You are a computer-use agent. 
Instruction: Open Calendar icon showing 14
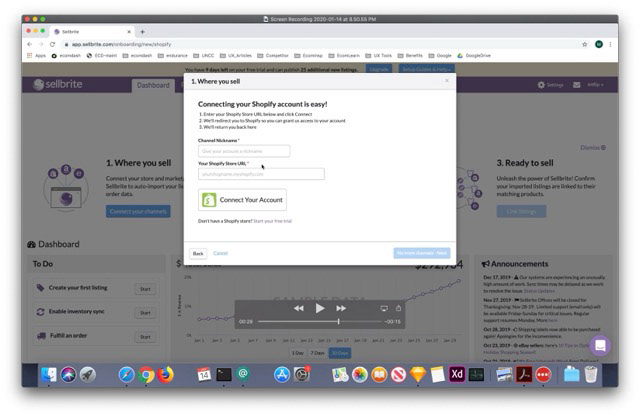[x=204, y=374]
